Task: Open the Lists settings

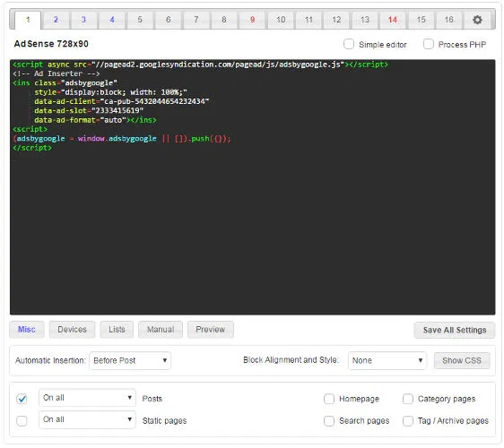Action: (117, 330)
